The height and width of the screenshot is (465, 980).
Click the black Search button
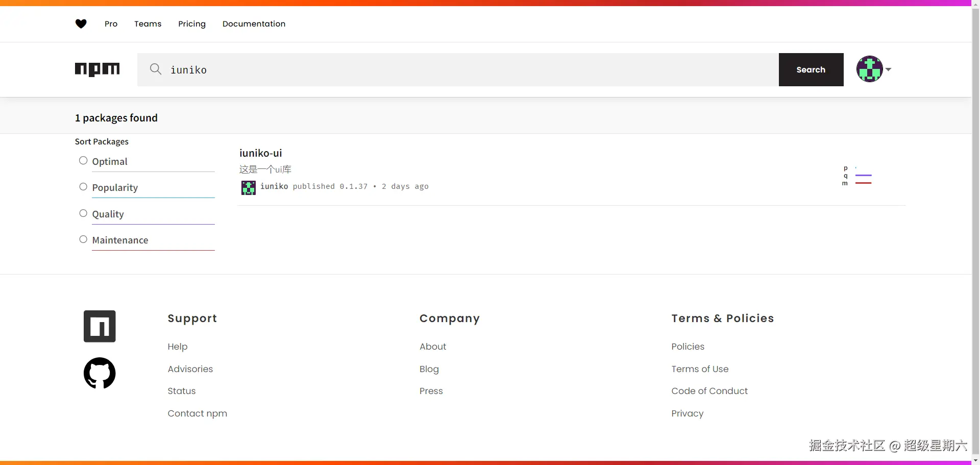(811, 69)
